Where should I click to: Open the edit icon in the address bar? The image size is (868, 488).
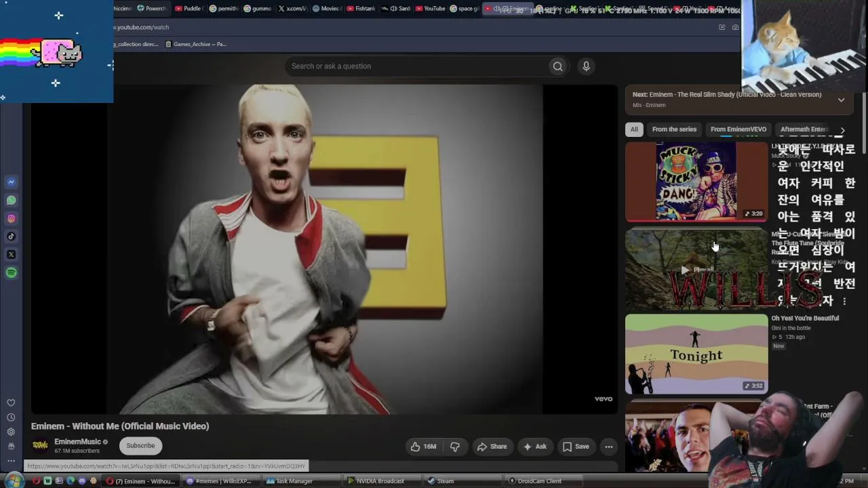722,27
